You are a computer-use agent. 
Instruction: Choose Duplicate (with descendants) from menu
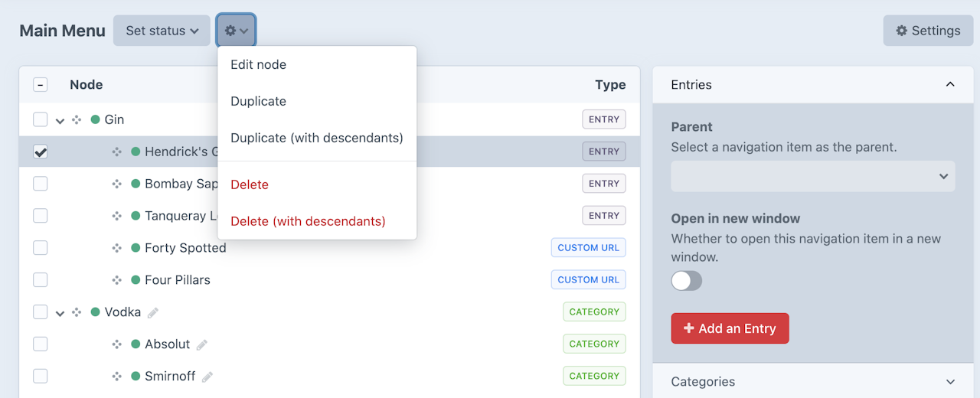click(316, 138)
